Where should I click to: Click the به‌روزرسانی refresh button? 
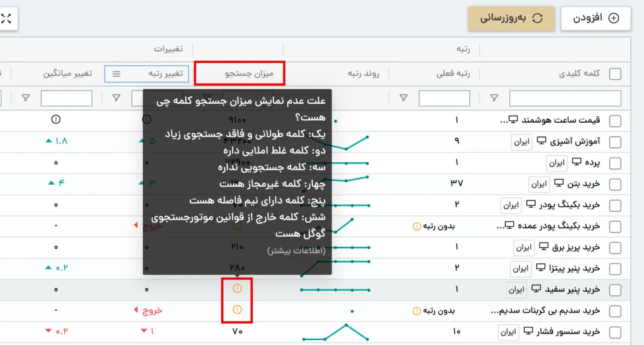(x=511, y=18)
